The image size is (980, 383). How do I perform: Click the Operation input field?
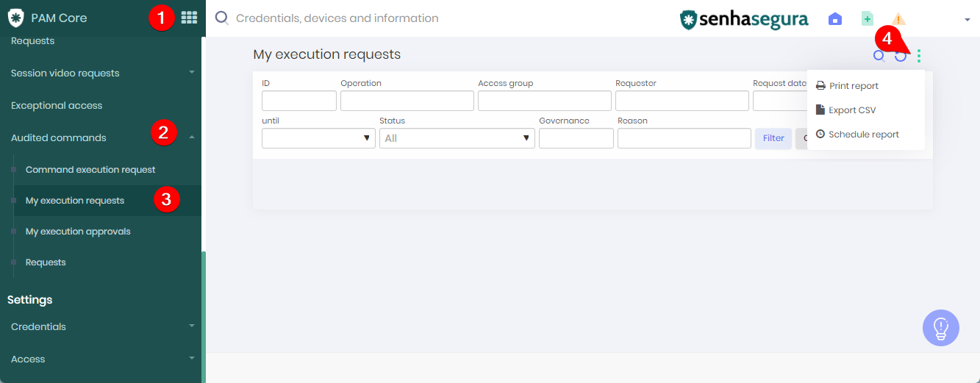tap(407, 101)
